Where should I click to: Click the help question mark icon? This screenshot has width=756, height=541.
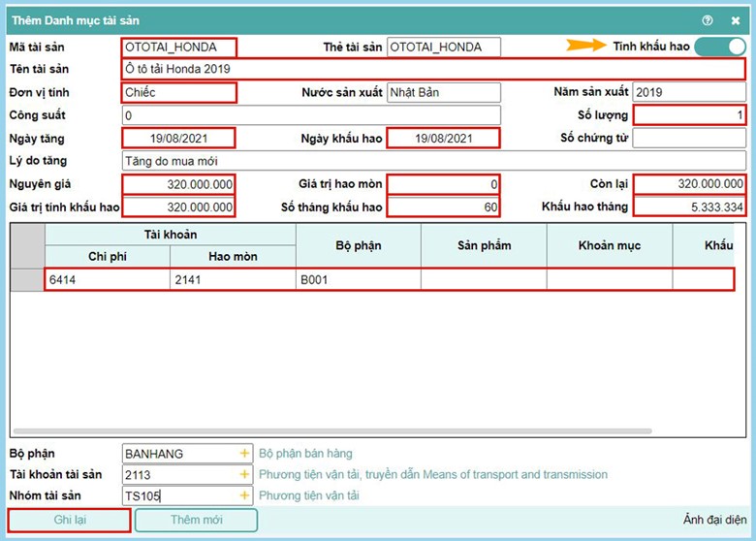708,19
